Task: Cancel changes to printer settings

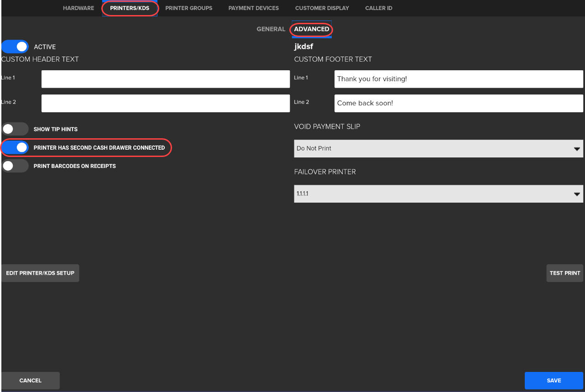Action: point(30,380)
